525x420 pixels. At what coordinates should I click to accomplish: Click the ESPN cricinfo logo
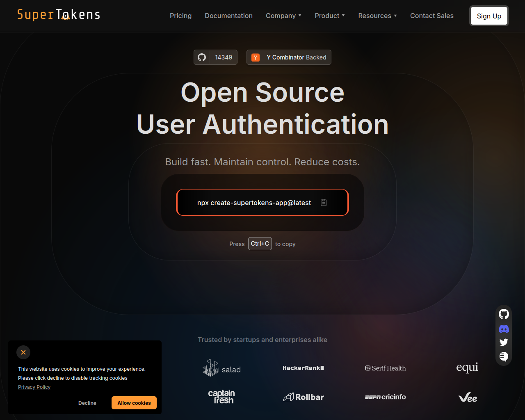(385, 397)
